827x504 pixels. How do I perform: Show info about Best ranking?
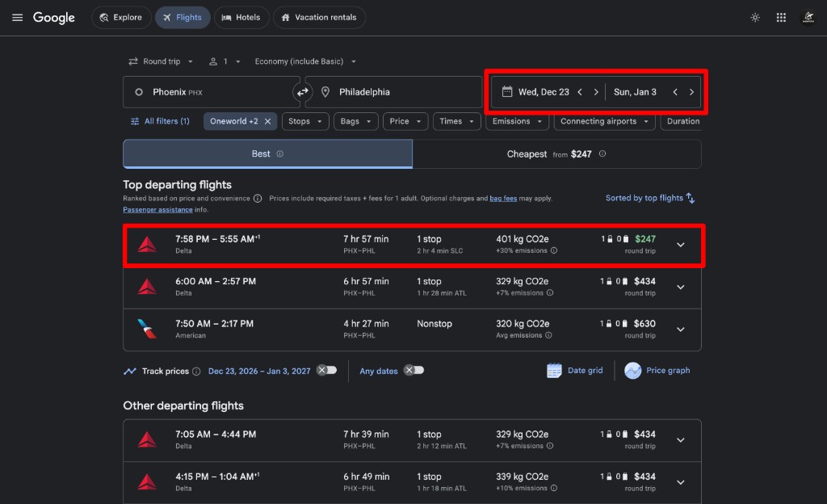[x=280, y=154]
